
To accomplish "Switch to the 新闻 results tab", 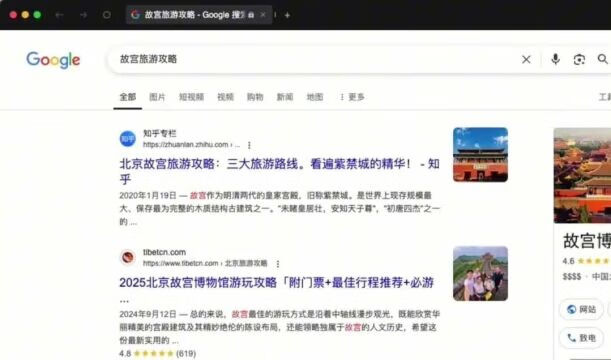I will coord(285,97).
